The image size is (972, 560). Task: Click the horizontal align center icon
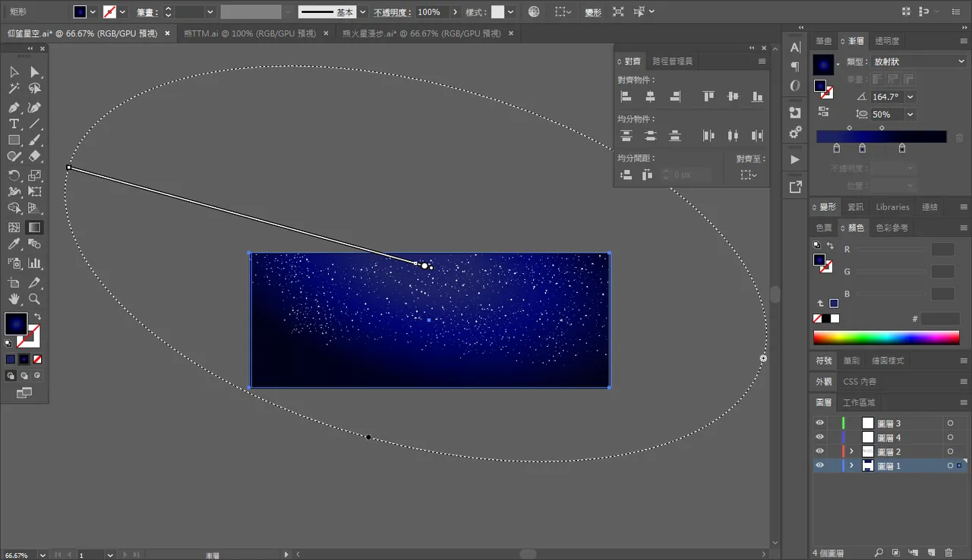click(x=651, y=96)
